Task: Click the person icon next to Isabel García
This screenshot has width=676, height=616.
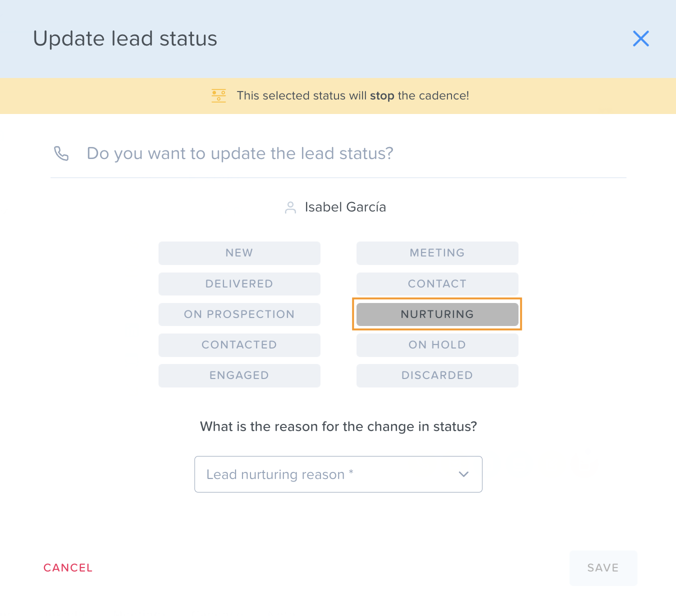Action: click(x=290, y=207)
